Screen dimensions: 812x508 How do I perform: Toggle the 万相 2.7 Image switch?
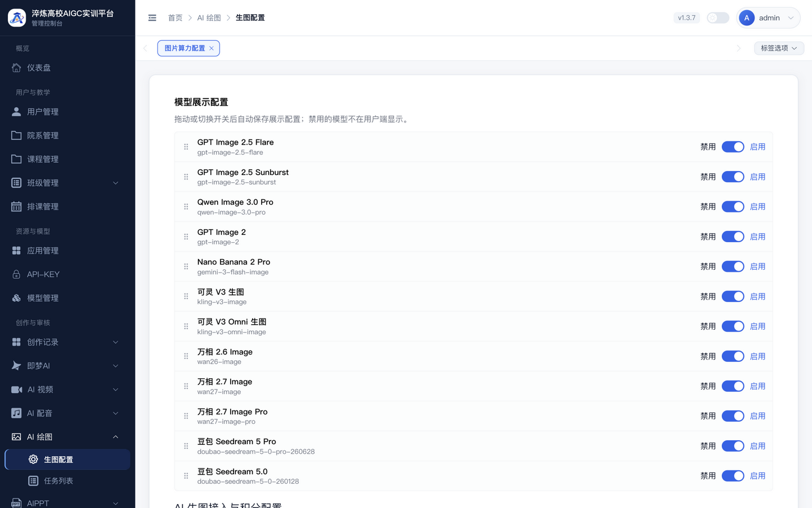click(x=733, y=386)
